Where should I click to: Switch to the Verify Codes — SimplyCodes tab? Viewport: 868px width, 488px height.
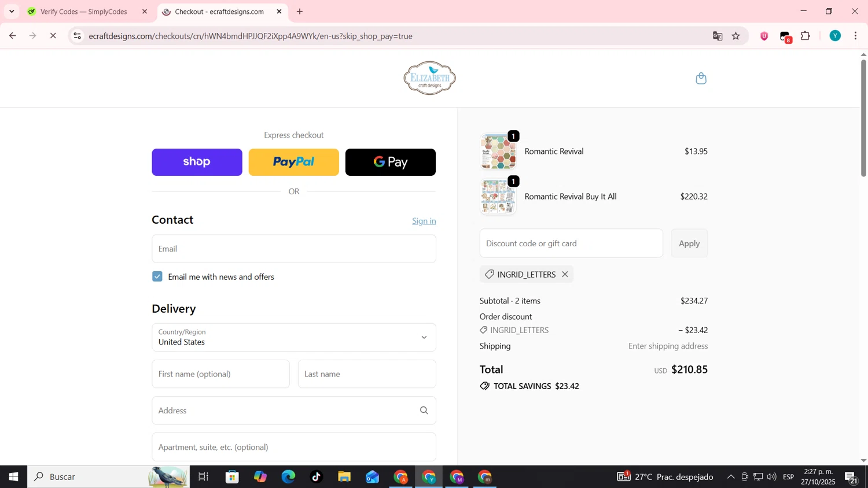coord(84,12)
